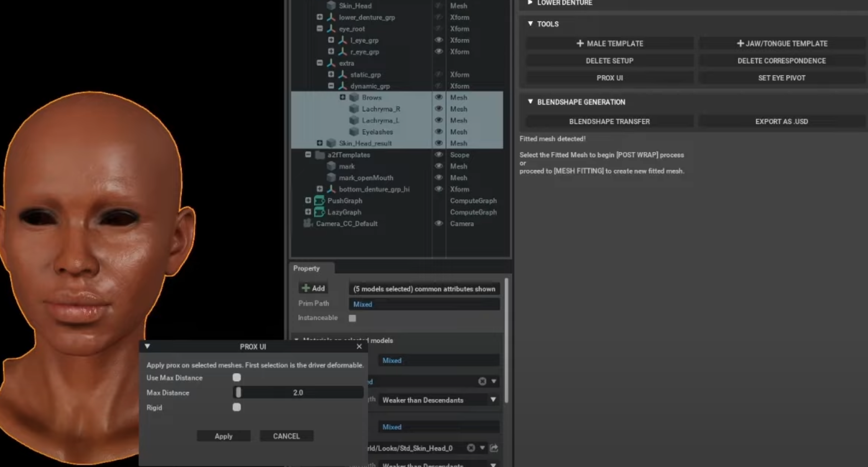Toggle the Instanceable checkbox
The height and width of the screenshot is (467, 868).
[352, 318]
